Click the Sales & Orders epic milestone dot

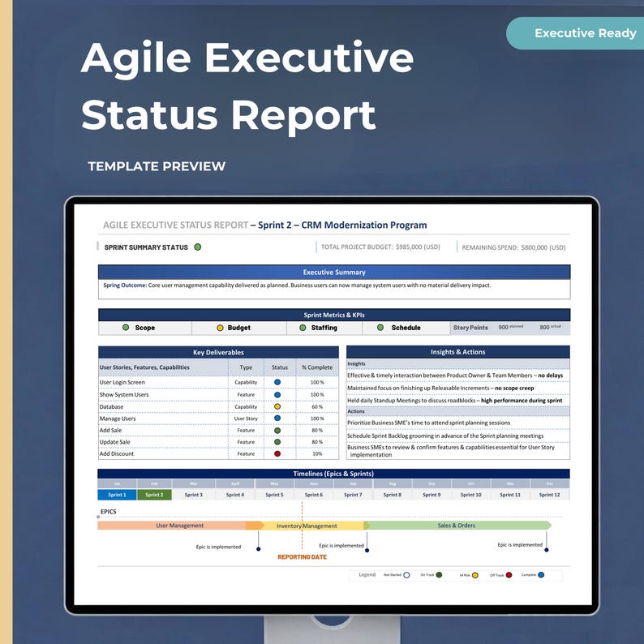tap(546, 550)
